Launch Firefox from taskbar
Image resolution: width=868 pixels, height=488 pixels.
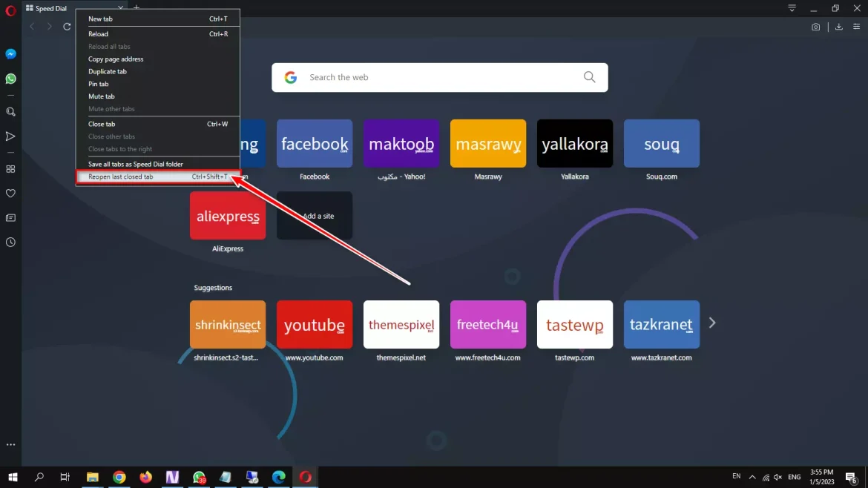145,477
